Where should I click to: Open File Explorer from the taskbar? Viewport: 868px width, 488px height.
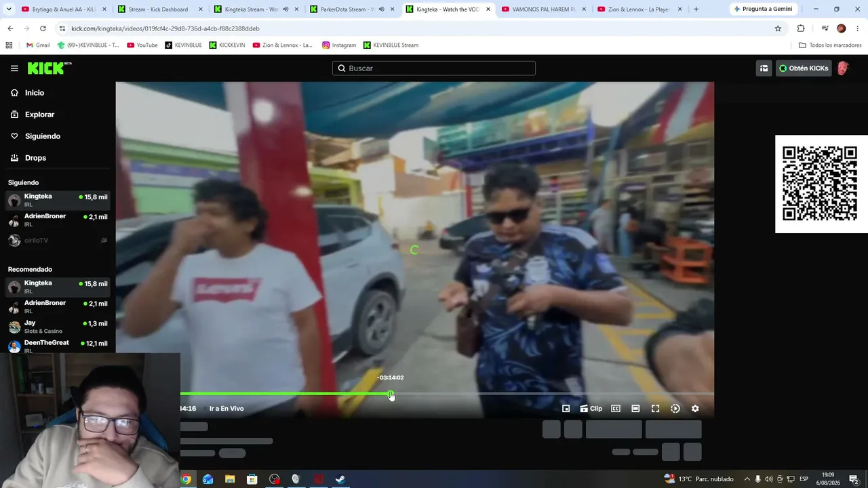click(x=230, y=479)
